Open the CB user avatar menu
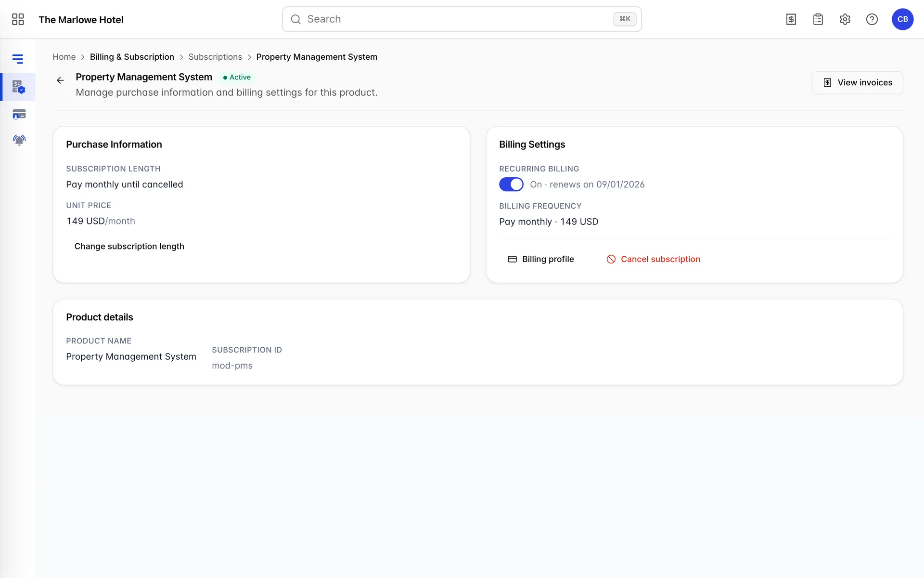The width and height of the screenshot is (924, 578). tap(902, 19)
